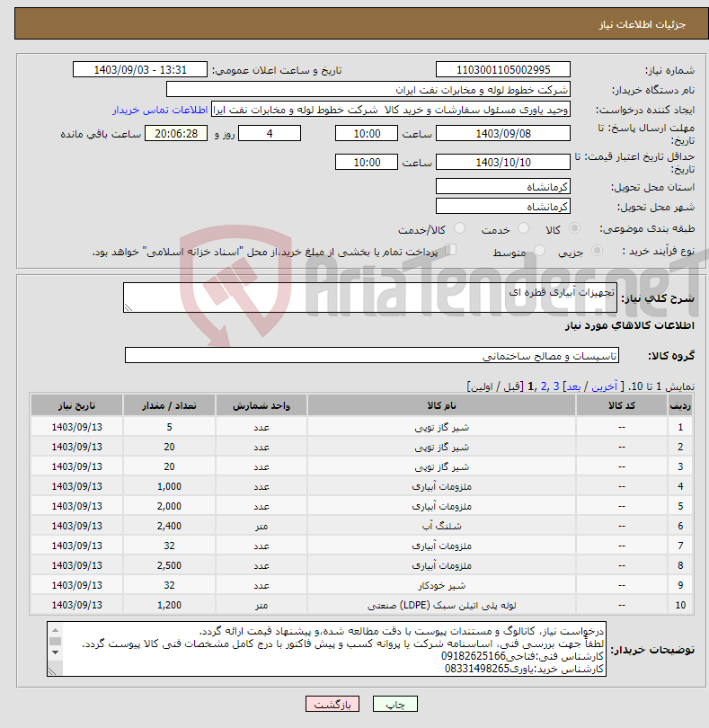Click scroll down arrow in buyer notes
The width and height of the screenshot is (709, 728).
pos(55,653)
